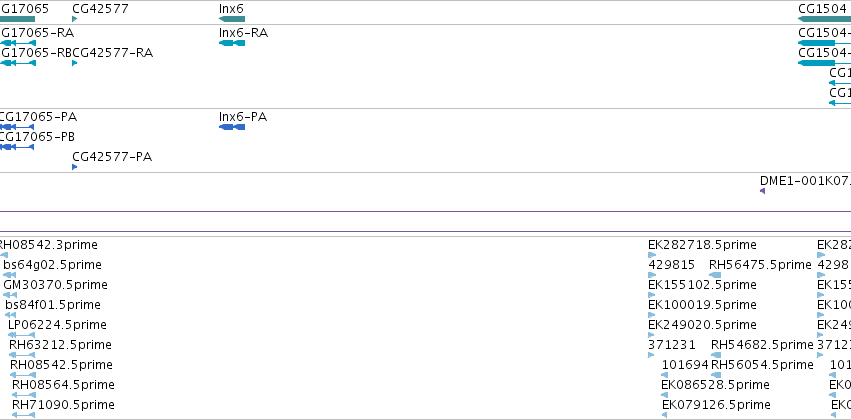Click the CG42577-RA transcript label
This screenshot has width=851, height=420.
click(x=112, y=53)
